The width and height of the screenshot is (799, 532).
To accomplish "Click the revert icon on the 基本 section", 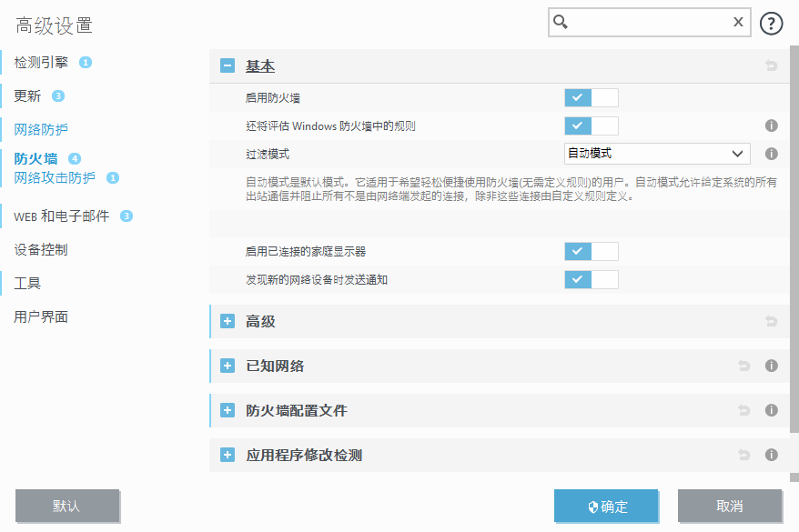I will tap(771, 65).
